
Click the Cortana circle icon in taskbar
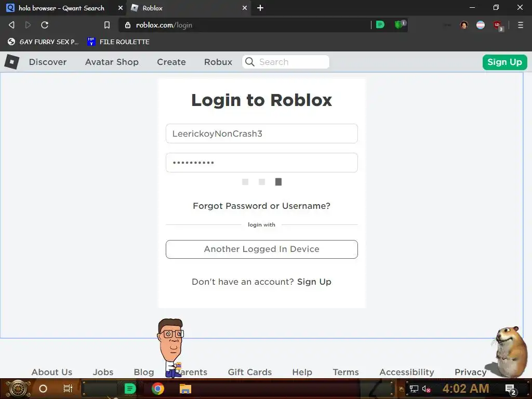click(43, 389)
